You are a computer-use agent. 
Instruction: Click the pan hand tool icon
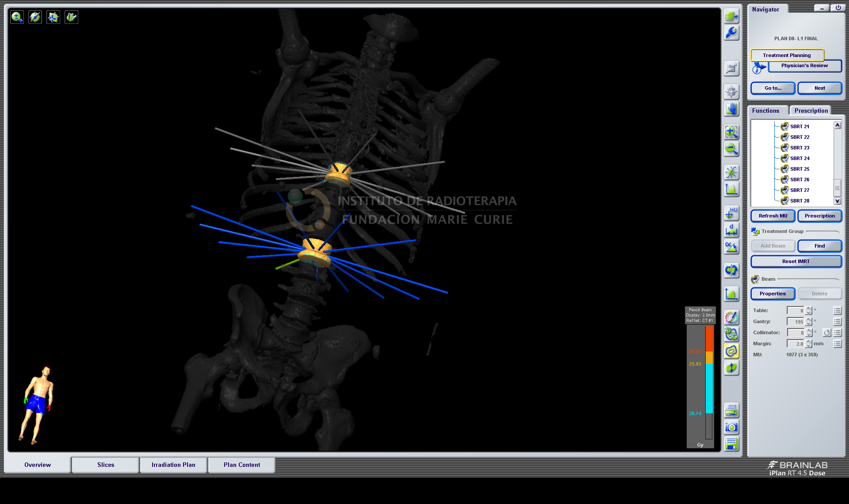pyautogui.click(x=731, y=109)
